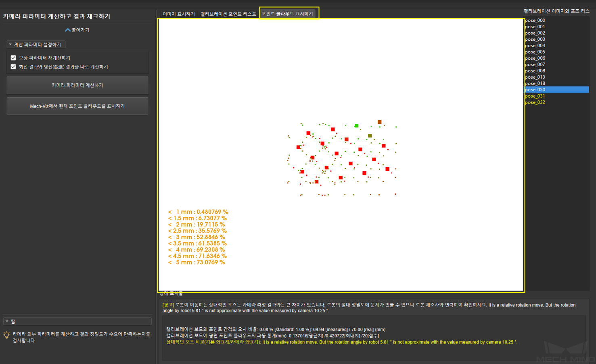Image resolution: width=596 pixels, height=364 pixels.
Task: Select pose_001 in the pose list
Action: coord(556,27)
